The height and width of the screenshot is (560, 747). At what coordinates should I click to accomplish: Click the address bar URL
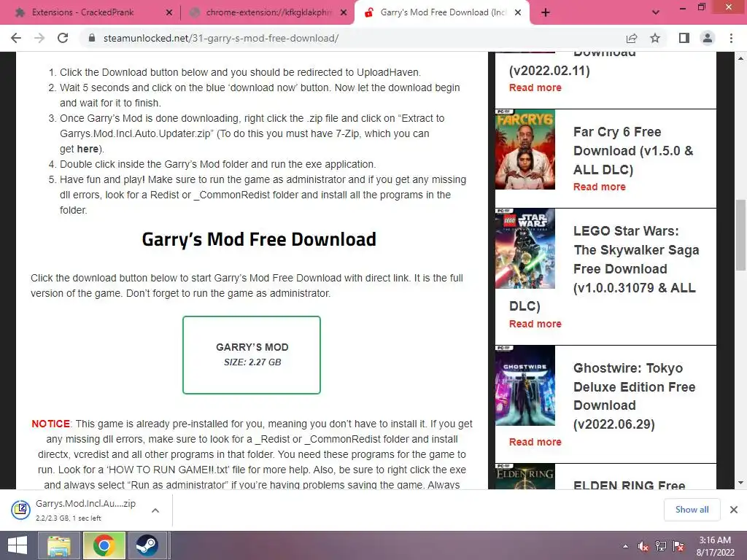(220, 38)
